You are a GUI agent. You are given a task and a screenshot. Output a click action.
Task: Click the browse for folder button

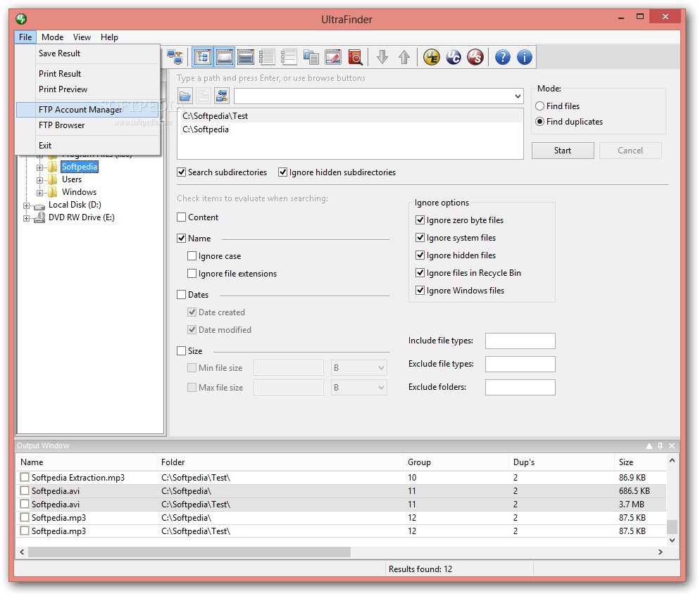(185, 96)
